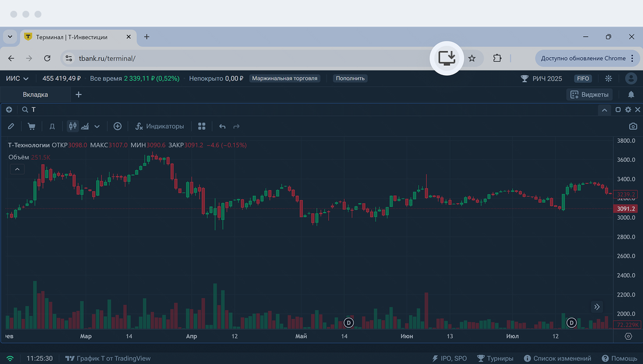Add a comparison symbol with plus-circle icon
This screenshot has width=643, height=364.
click(118, 126)
